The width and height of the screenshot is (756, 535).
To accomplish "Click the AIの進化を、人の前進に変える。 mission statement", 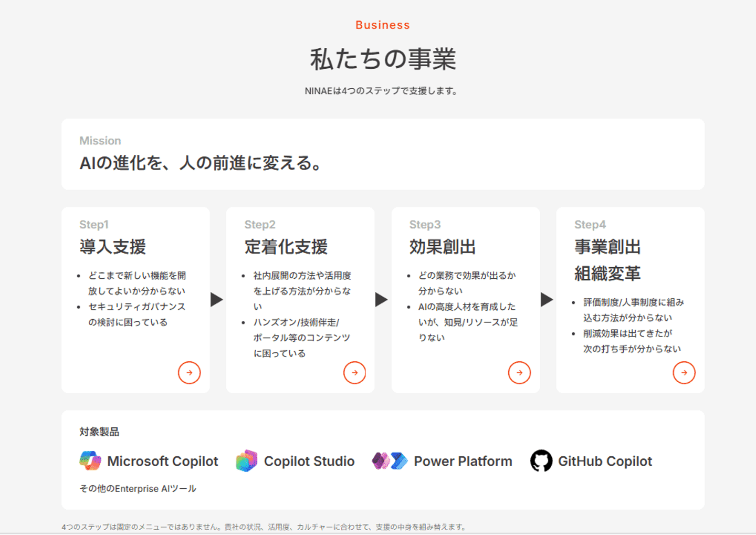I will (x=201, y=163).
